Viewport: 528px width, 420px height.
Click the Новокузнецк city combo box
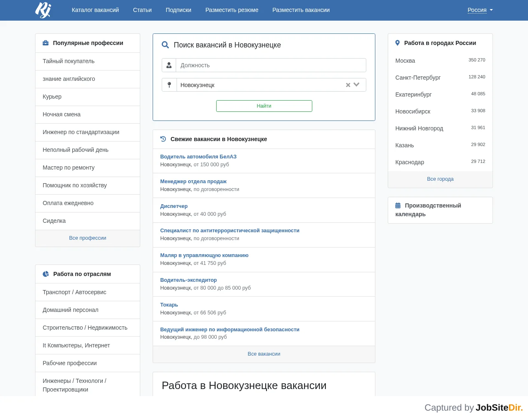coord(271,85)
